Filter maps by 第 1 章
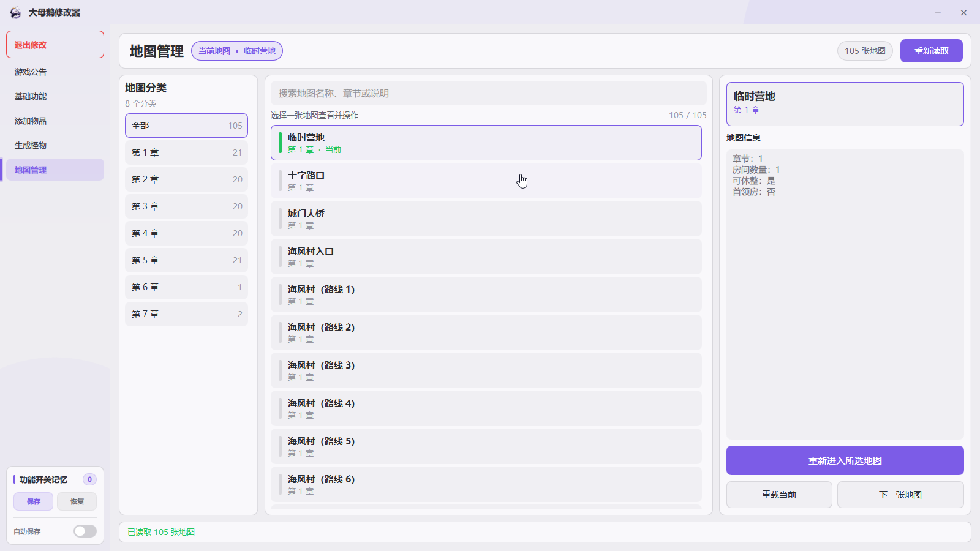 [187, 152]
